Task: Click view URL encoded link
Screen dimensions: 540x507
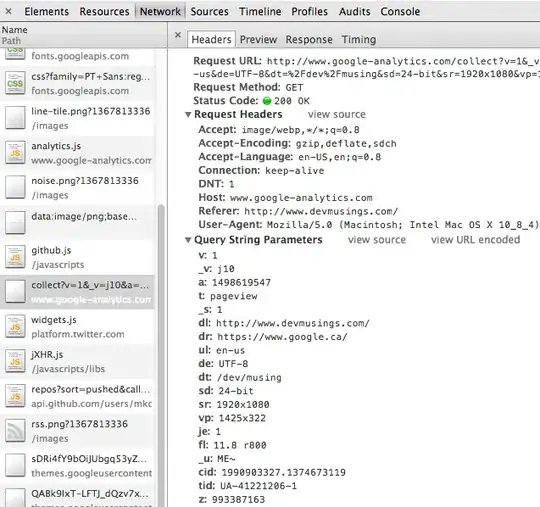Action: pyautogui.click(x=476, y=240)
